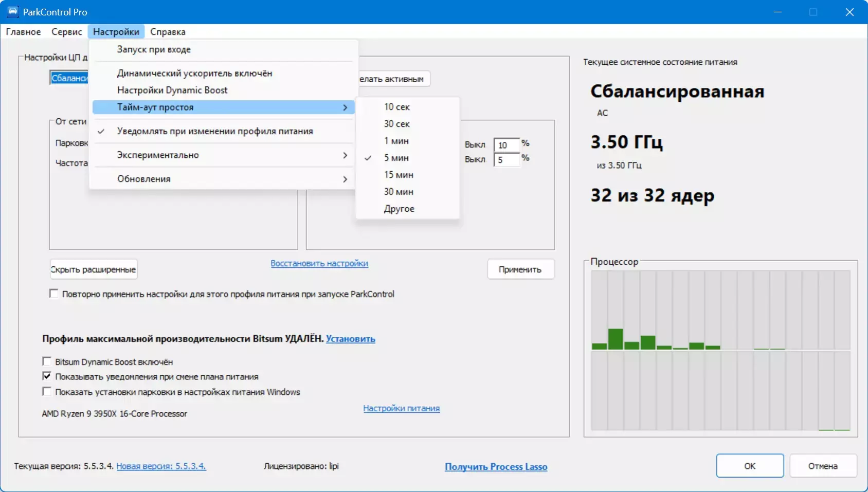
Task: Uncheck 'Показывать уведомления при смене плана питания'
Action: pyautogui.click(x=47, y=376)
